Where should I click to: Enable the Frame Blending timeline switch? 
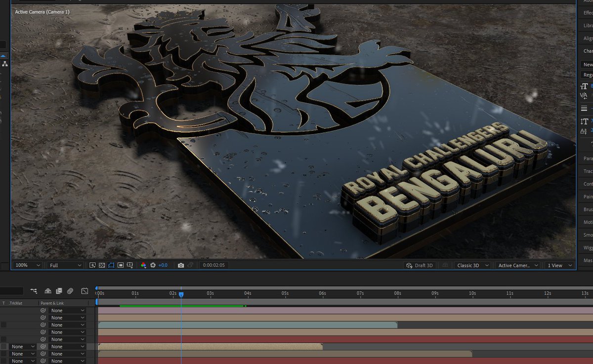59,291
